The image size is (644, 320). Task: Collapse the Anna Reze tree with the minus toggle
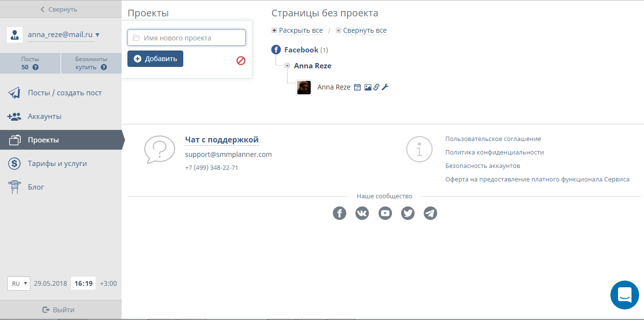coord(287,65)
